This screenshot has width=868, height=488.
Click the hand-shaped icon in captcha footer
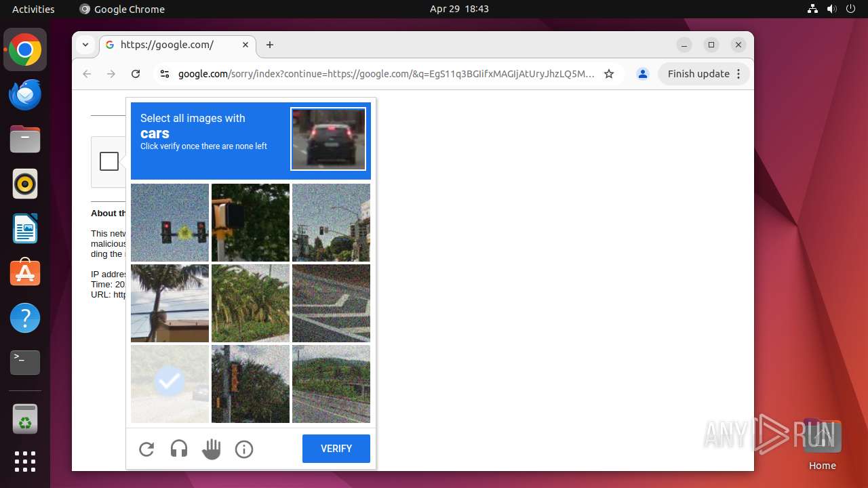pyautogui.click(x=212, y=449)
